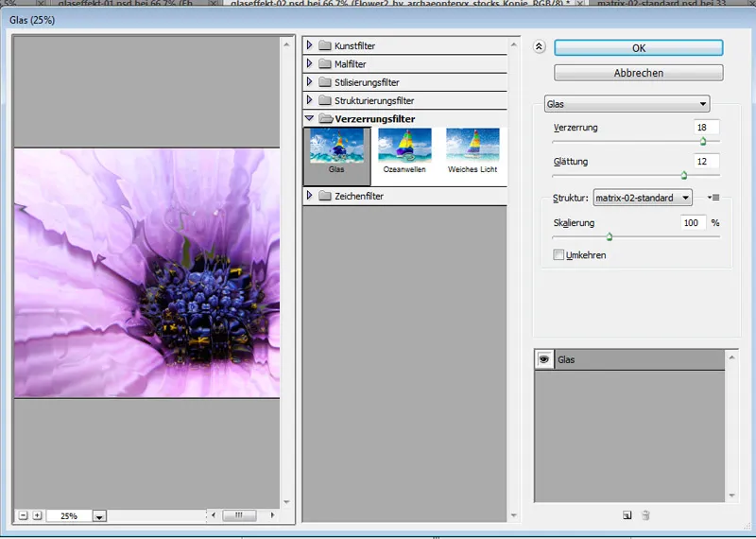
Task: Delete effect layer trash icon
Action: (x=645, y=515)
